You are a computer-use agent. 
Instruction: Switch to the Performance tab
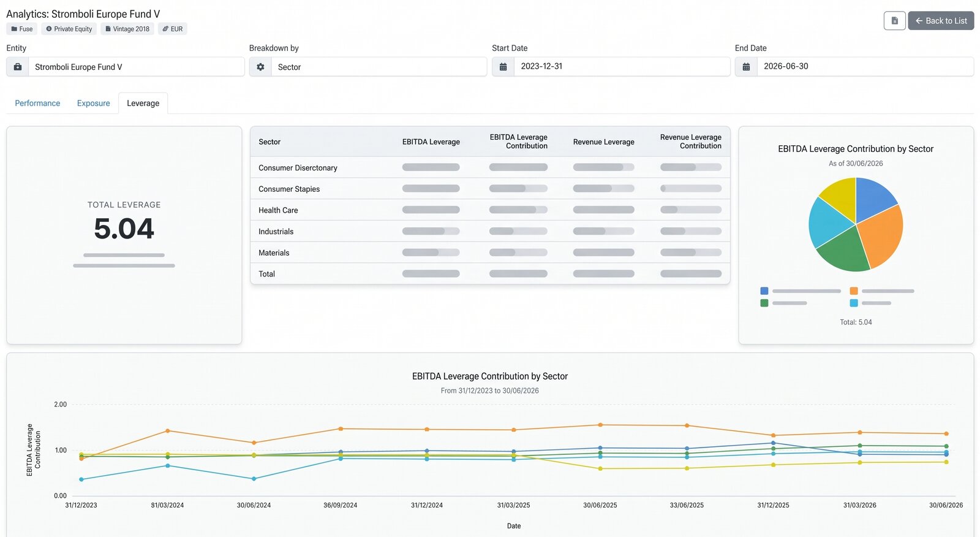(37, 103)
